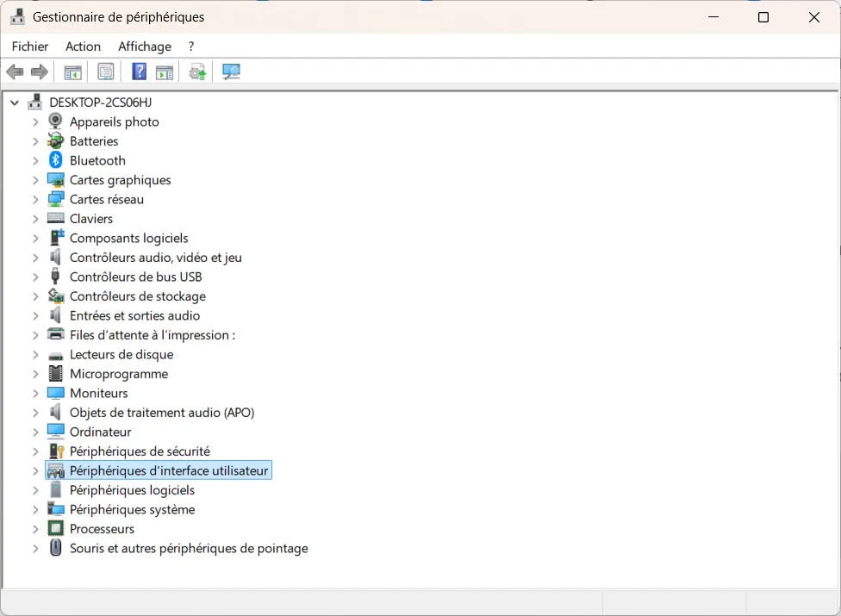The image size is (841, 616).
Task: Select the Composants logiciels label
Action: coord(128,238)
